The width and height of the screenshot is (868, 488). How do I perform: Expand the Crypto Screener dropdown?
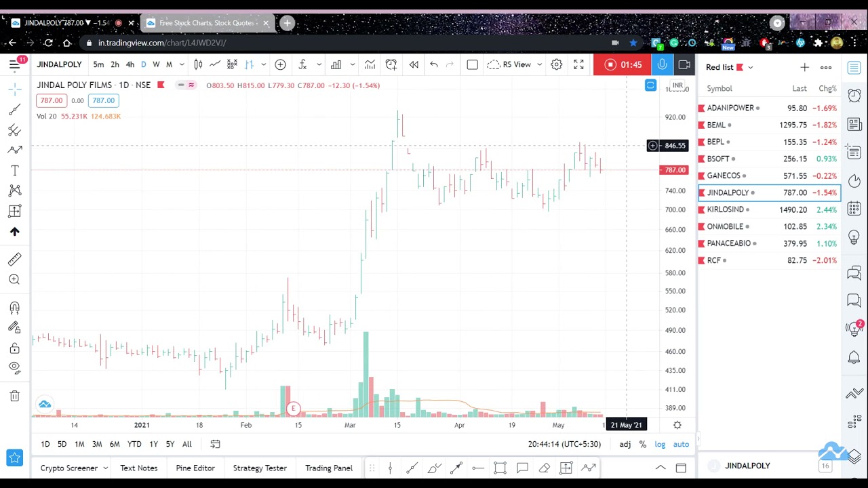point(105,468)
